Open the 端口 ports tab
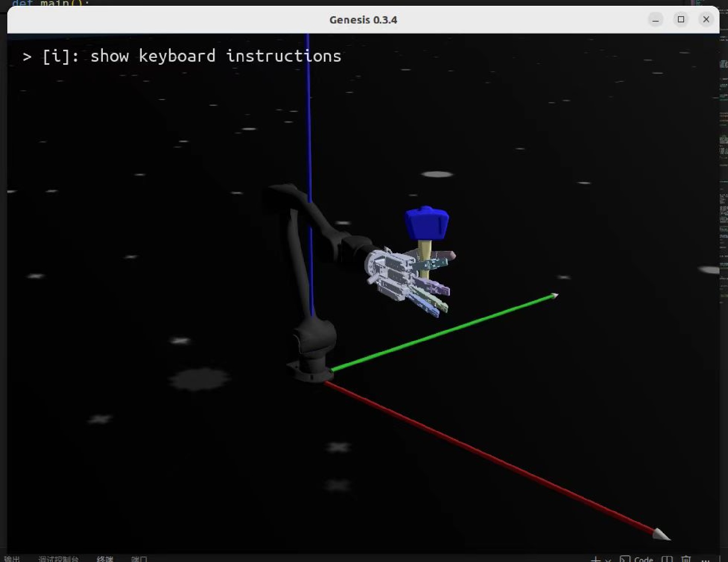728x562 pixels. 139,559
